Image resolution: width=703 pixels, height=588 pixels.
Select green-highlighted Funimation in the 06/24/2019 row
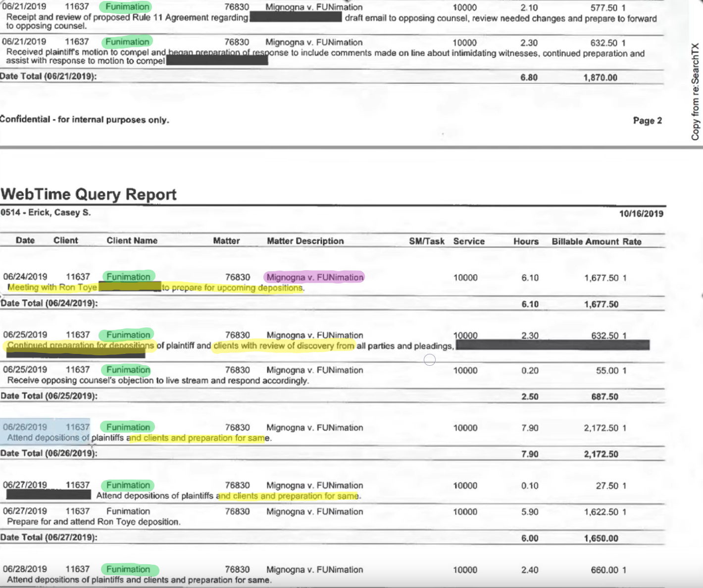tap(129, 277)
